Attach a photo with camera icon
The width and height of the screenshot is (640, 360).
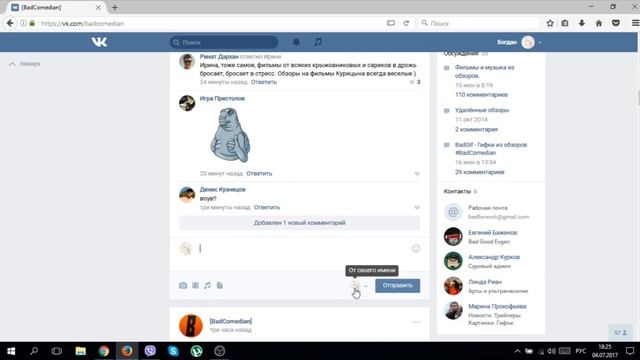coord(183,285)
